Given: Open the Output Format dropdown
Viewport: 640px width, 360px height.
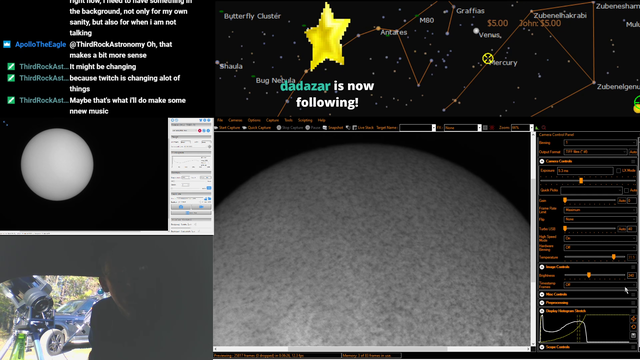Looking at the screenshot, I should (595, 151).
